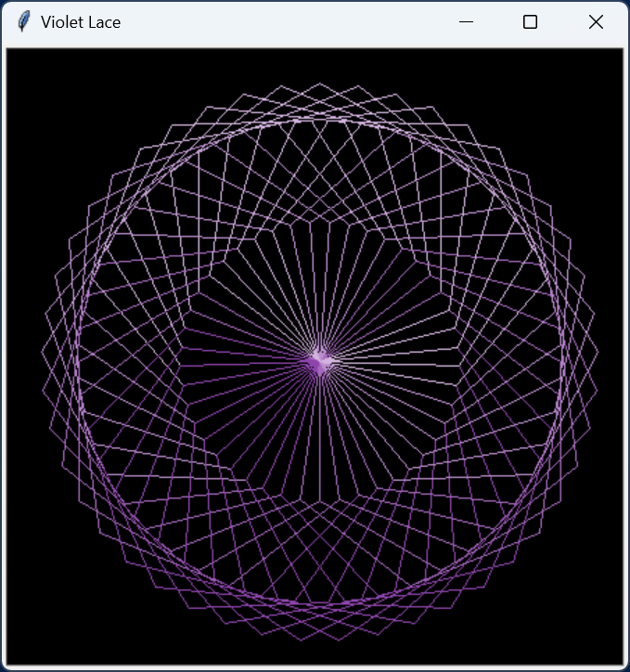Viewport: 630px width, 672px height.
Task: Minimize the Violet Lace window
Action: coord(466,21)
